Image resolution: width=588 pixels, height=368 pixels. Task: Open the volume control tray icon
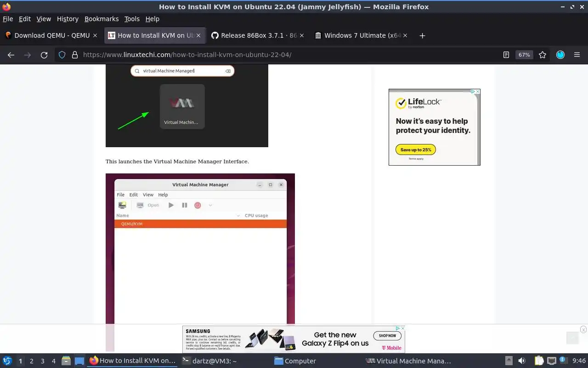point(521,361)
